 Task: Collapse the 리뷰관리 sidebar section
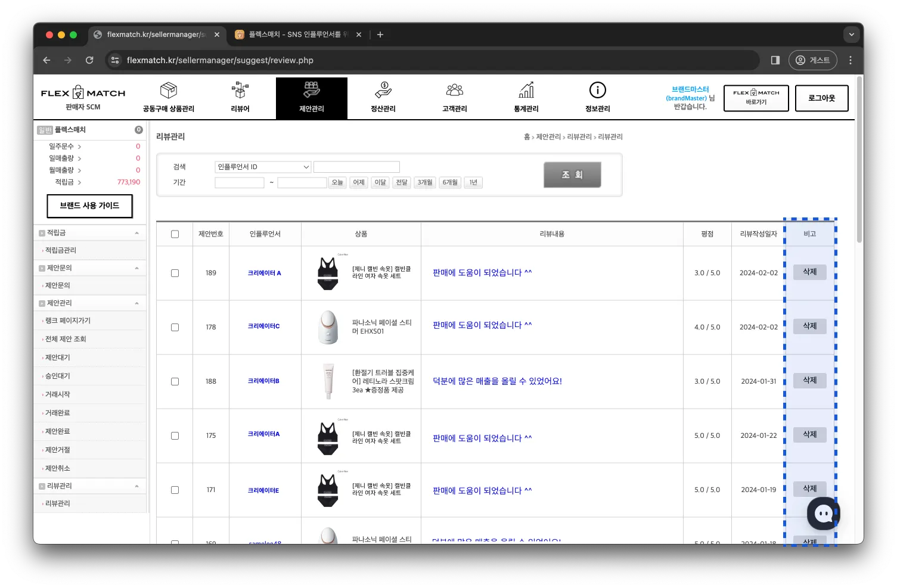pyautogui.click(x=136, y=486)
